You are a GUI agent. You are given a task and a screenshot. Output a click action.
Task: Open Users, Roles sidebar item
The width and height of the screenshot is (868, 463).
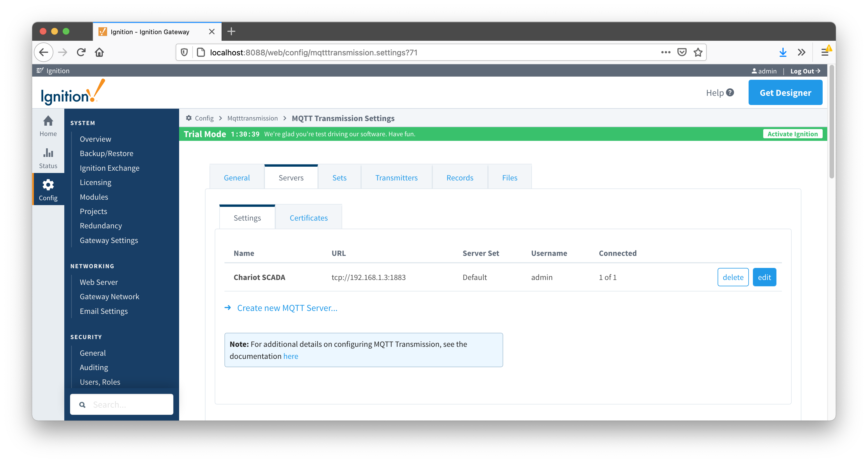(100, 382)
